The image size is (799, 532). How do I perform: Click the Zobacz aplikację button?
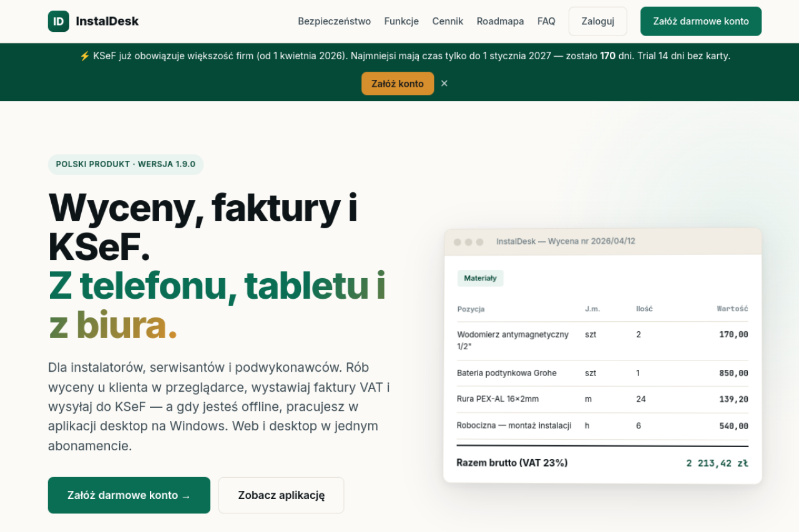pos(281,495)
